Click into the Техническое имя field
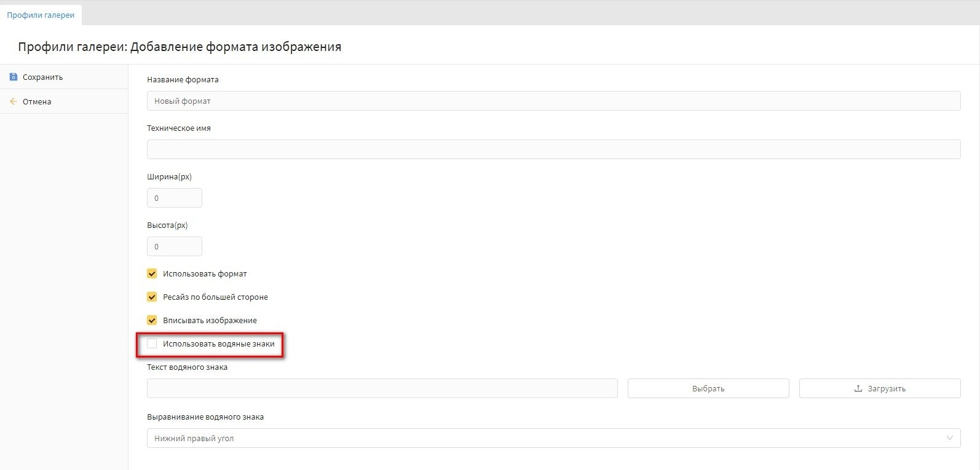The height and width of the screenshot is (470, 980). [553, 149]
